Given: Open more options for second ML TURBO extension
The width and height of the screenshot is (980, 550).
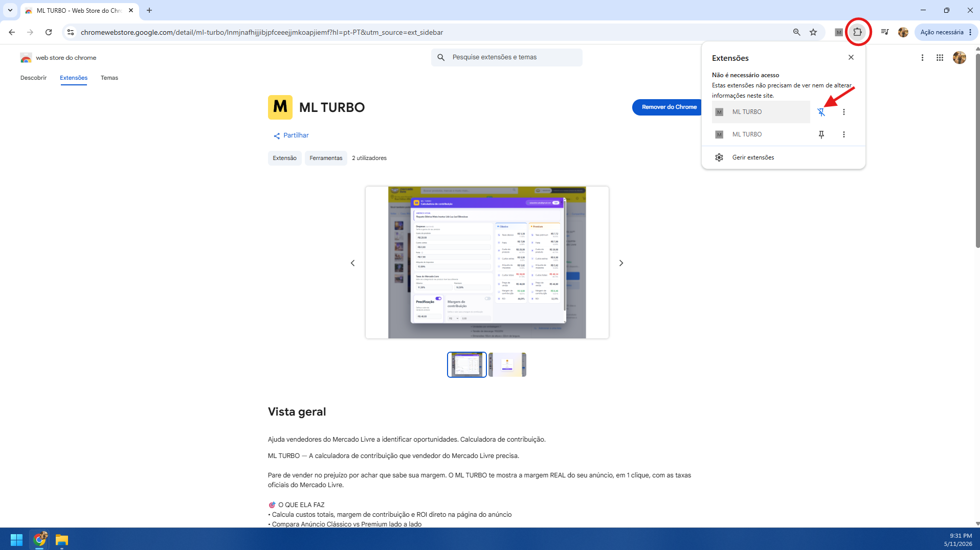Looking at the screenshot, I should tap(844, 134).
